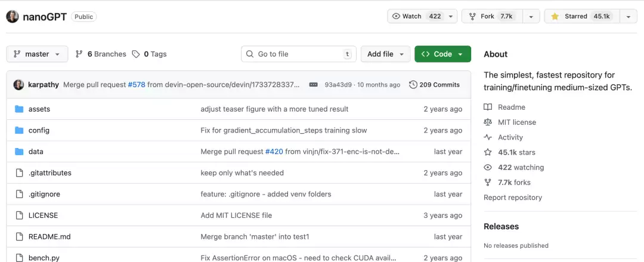The image size is (644, 262).
Task: Open the Fork options dropdown arrow
Action: point(530,17)
